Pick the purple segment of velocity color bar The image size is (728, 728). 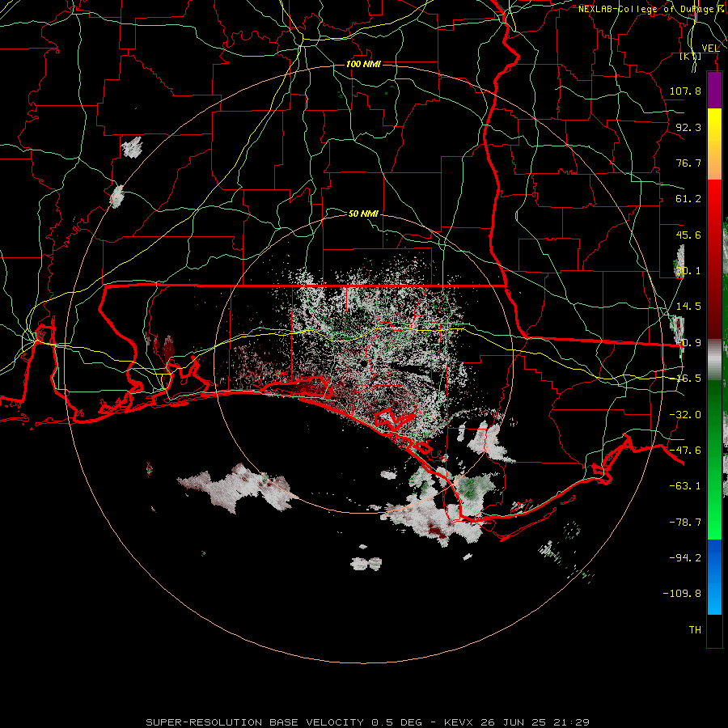714,90
